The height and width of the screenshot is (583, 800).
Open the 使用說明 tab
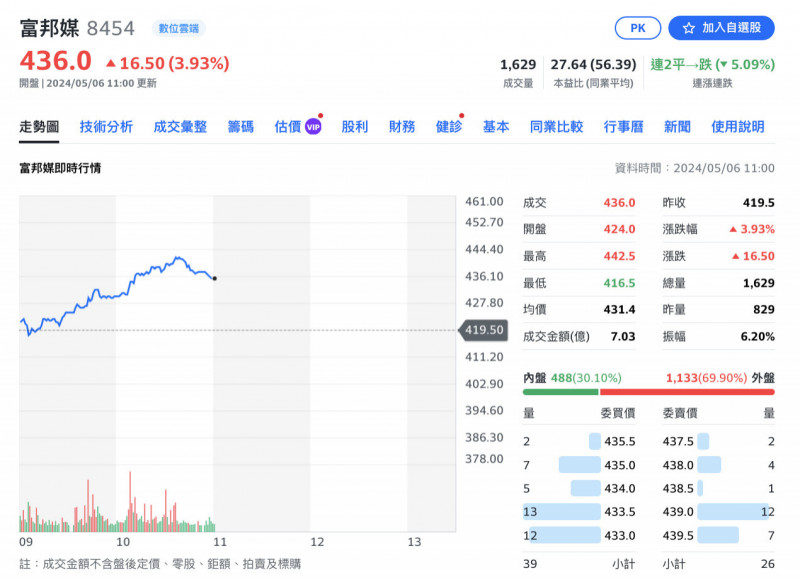click(738, 126)
